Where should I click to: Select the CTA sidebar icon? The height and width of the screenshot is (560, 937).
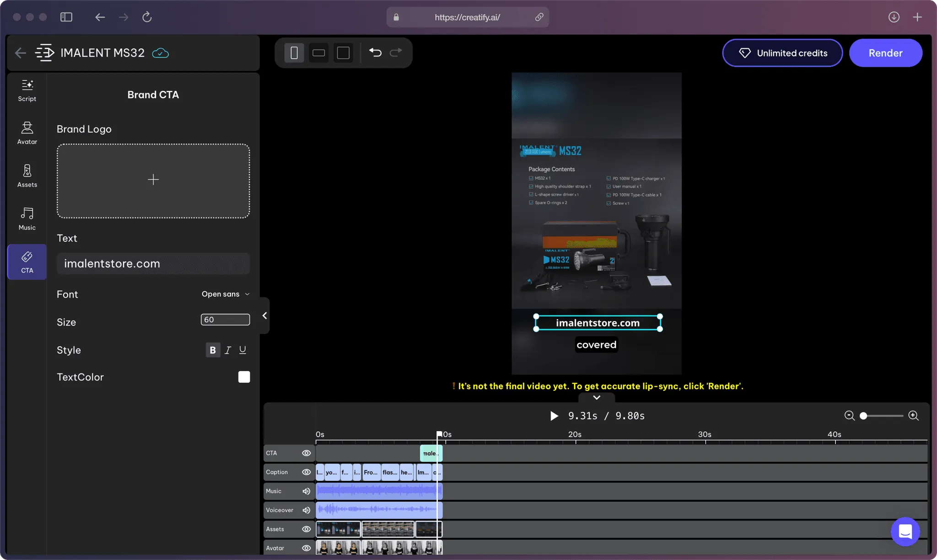27,262
